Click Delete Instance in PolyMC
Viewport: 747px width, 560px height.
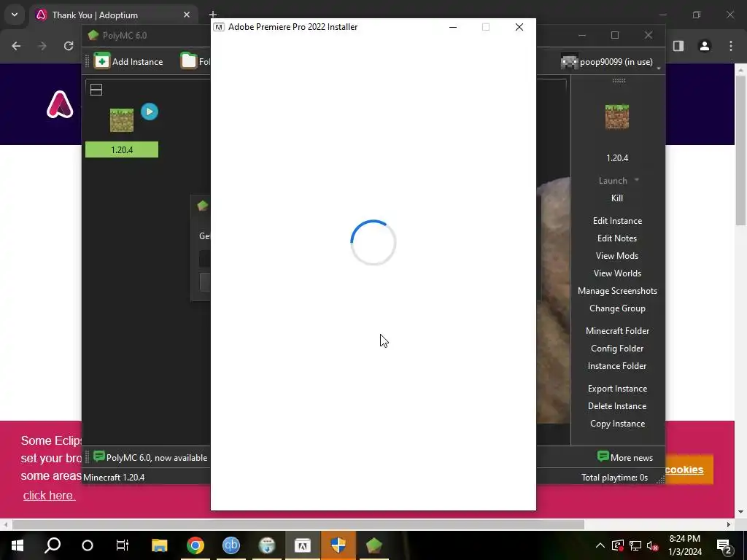pyautogui.click(x=617, y=406)
